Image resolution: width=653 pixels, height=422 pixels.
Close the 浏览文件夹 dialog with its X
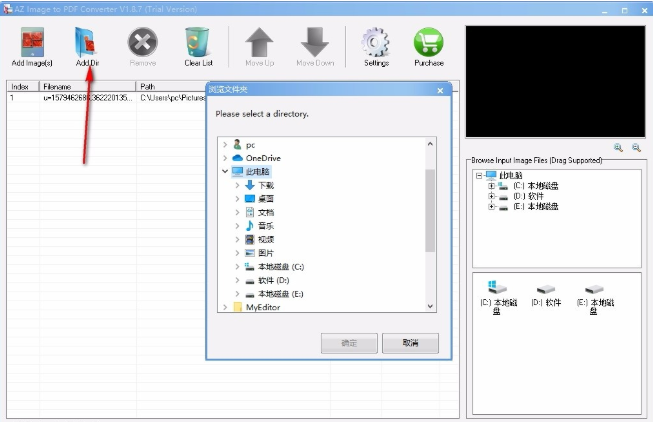point(440,90)
